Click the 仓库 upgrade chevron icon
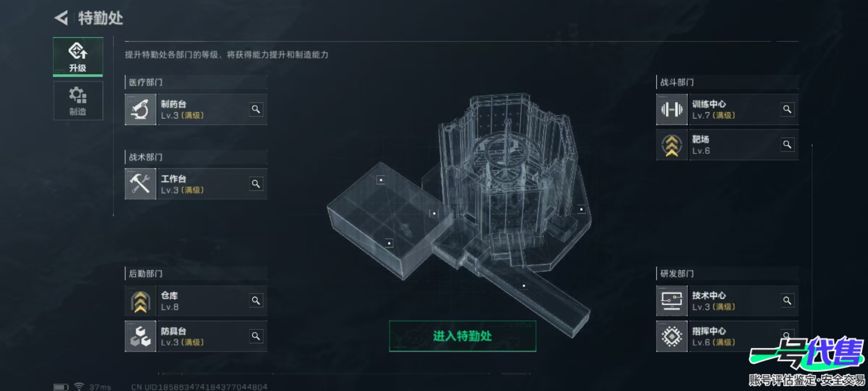This screenshot has height=391, width=868. click(x=140, y=301)
